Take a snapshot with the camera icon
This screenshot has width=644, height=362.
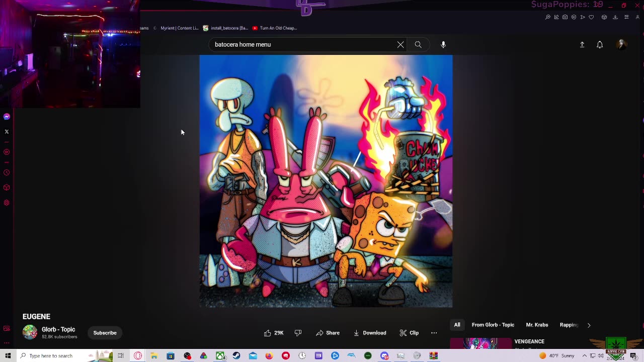[x=565, y=17]
